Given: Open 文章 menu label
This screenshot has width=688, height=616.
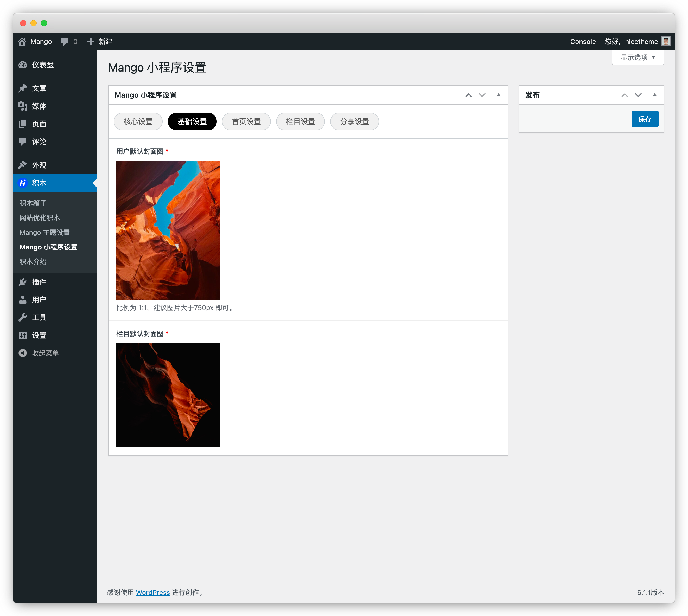Looking at the screenshot, I should coord(39,88).
